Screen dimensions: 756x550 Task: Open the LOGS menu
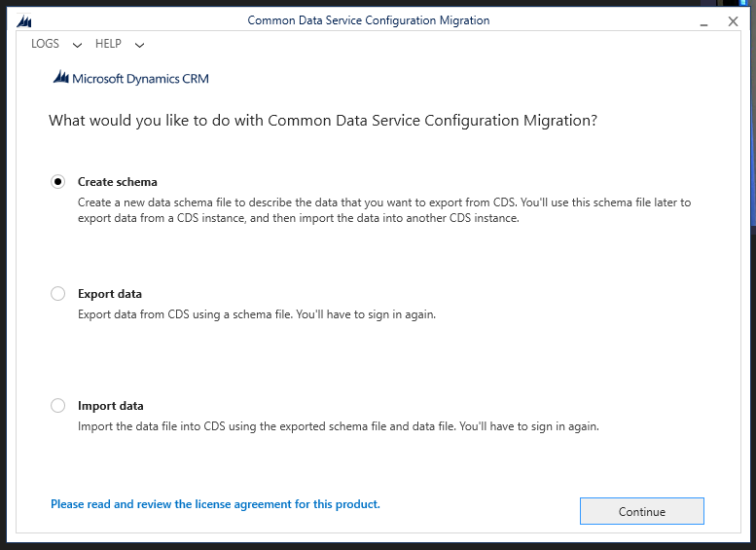pyautogui.click(x=46, y=44)
